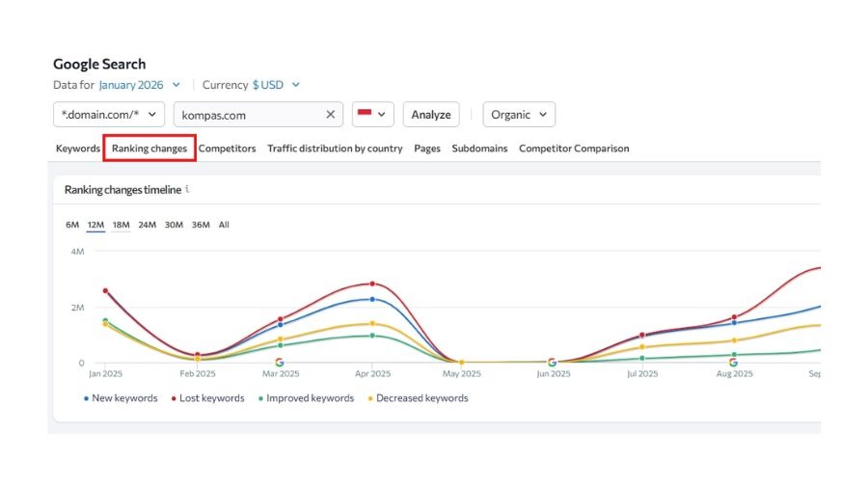Image resolution: width=868 pixels, height=488 pixels.
Task: Toggle the New keywords legend series
Action: [x=121, y=398]
